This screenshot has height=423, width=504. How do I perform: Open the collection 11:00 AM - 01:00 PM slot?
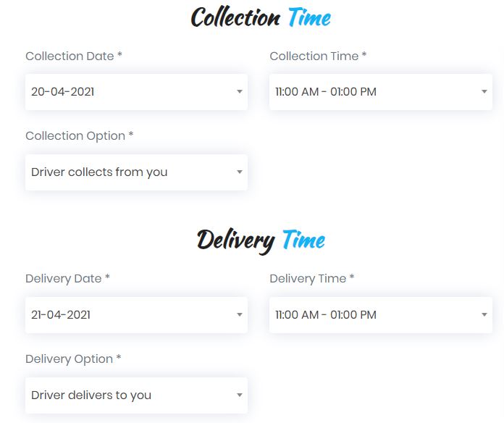pos(381,92)
